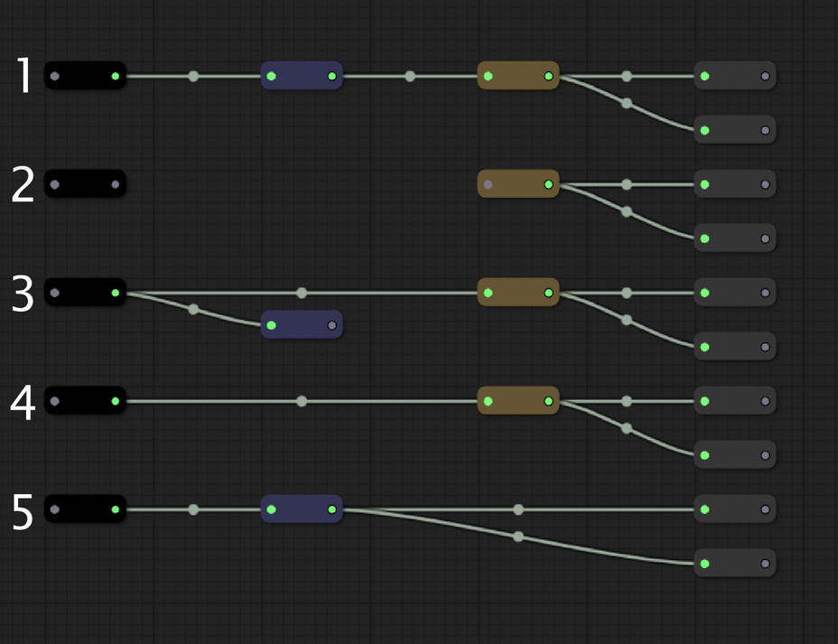The width and height of the screenshot is (838, 644).
Task: Click the reroute dot between row 4's black and brown nodes
Action: (x=301, y=399)
